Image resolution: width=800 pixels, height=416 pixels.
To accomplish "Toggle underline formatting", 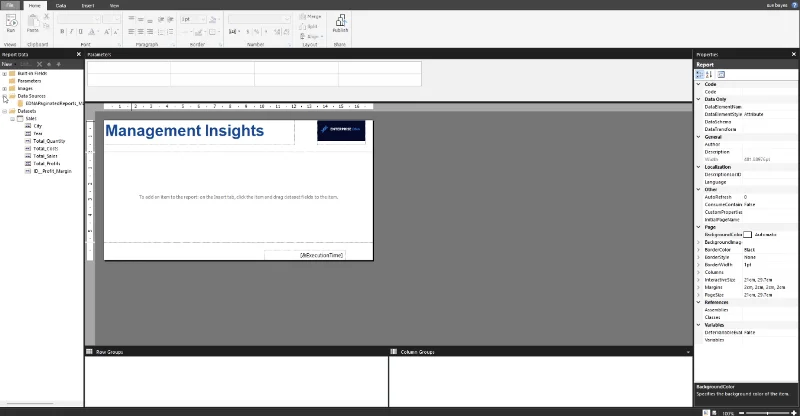I will 80,32.
